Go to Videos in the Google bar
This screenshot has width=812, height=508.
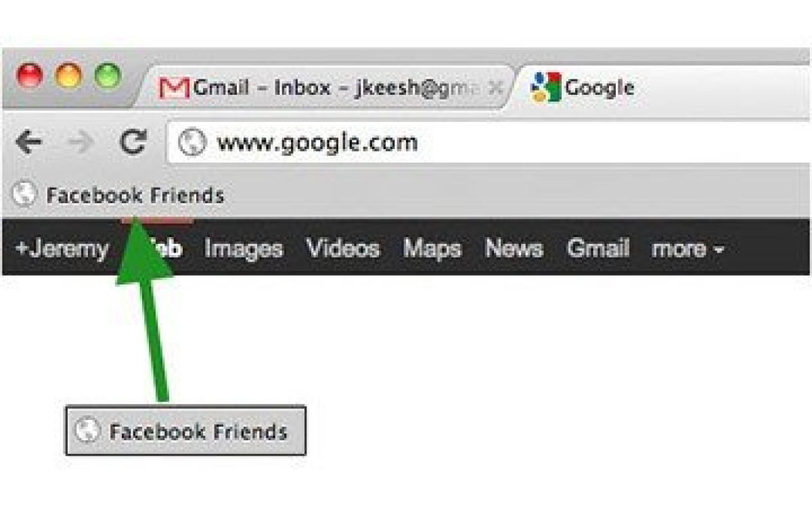343,249
